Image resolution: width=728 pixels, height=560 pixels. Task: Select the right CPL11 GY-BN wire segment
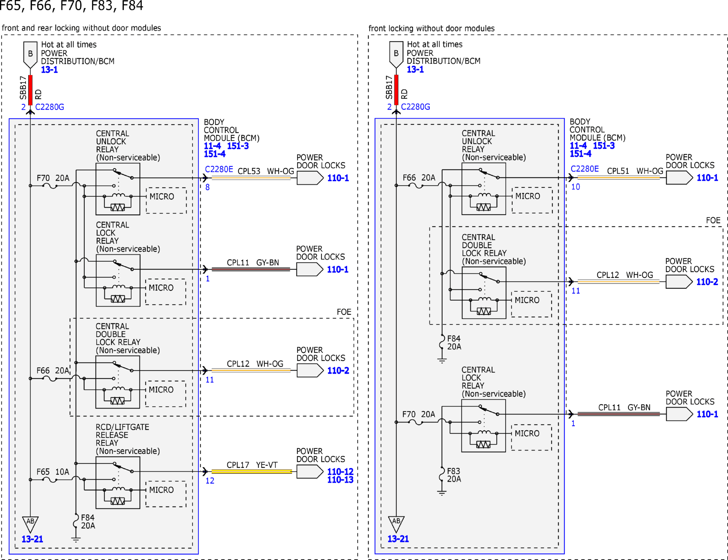(x=618, y=414)
